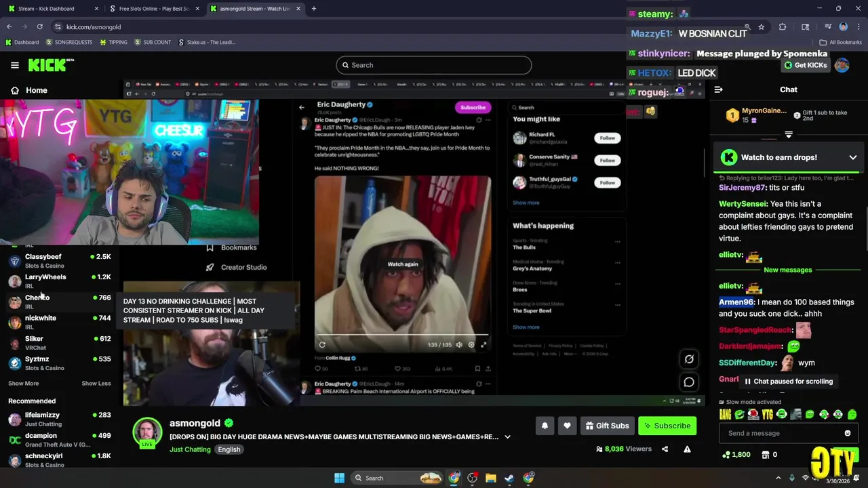Screen dimensions: 868x488
Task: Collapse the Watch to earn drops panel
Action: point(852,157)
